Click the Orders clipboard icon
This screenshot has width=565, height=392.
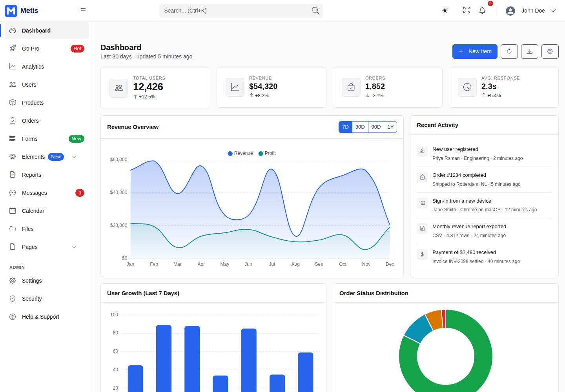click(x=13, y=121)
